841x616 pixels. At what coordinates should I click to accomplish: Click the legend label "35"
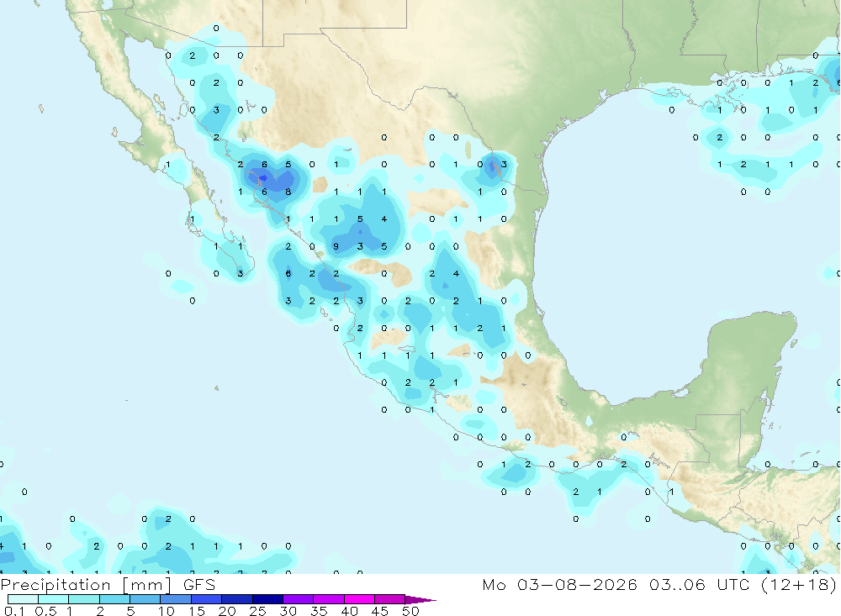click(319, 611)
